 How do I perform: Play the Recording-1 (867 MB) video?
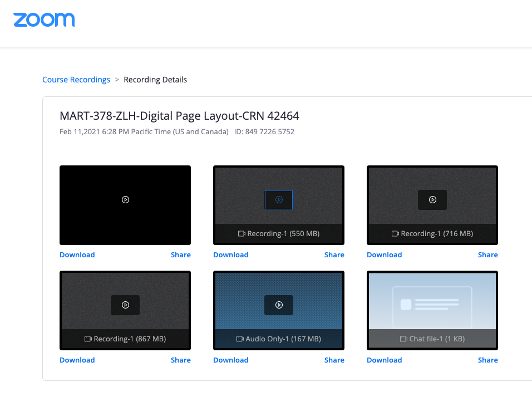pos(125,305)
